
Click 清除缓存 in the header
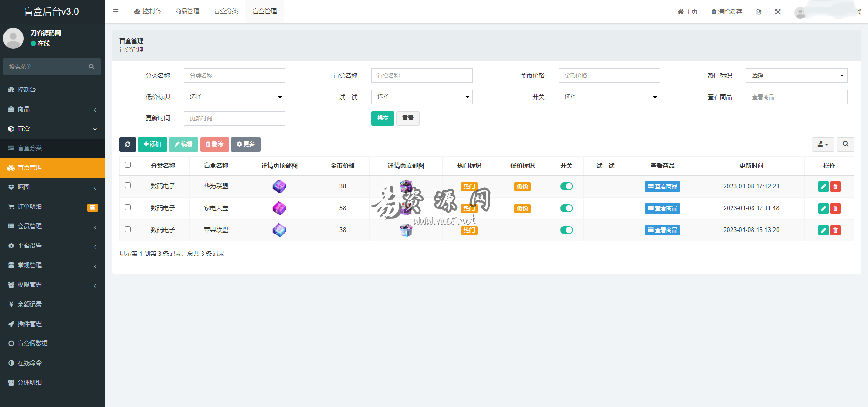coord(727,12)
